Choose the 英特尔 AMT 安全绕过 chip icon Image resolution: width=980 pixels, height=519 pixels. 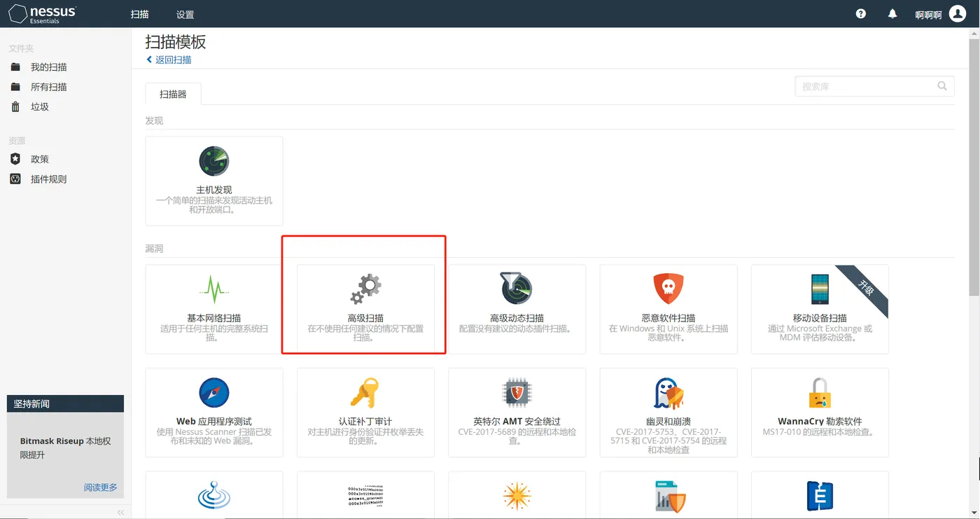(x=517, y=392)
